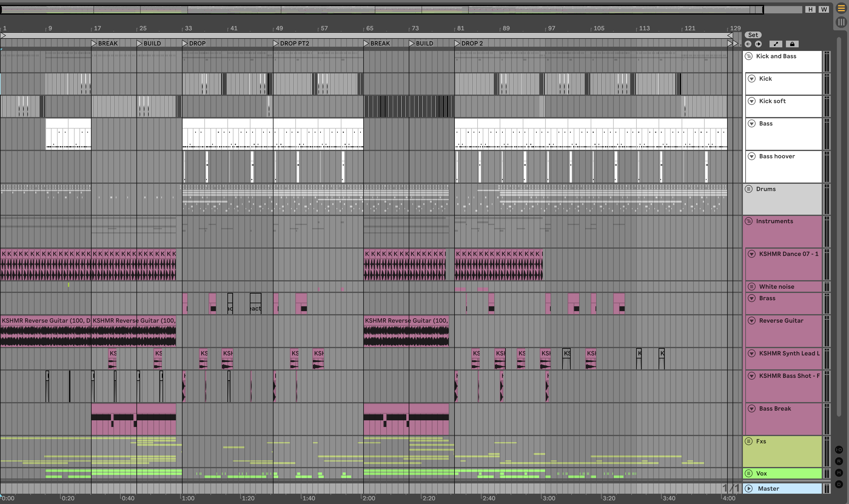Image resolution: width=849 pixels, height=504 pixels.
Task: Open the Arrangement view selector icon
Action: click(841, 8)
